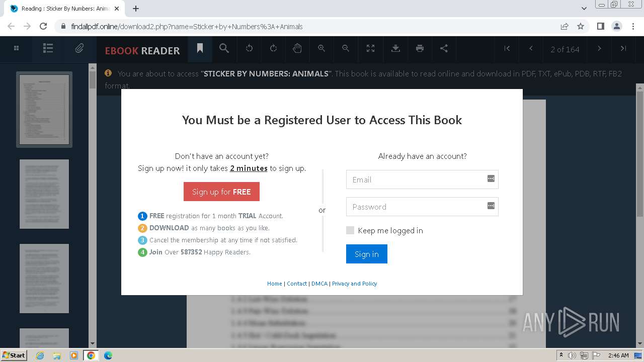Image resolution: width=644 pixels, height=362 pixels.
Task: Enter fullscreen presentation mode
Action: pyautogui.click(x=370, y=48)
